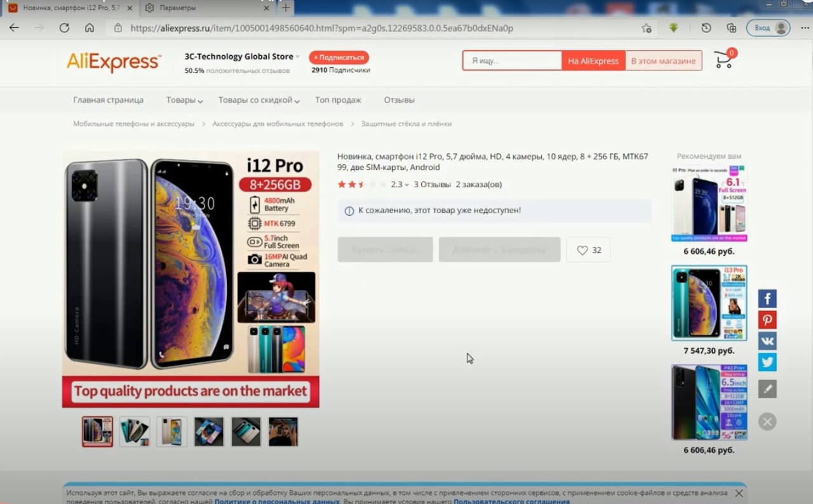The image size is (813, 504).
Task: Open the Пользовательского соглашения link
Action: point(511,501)
